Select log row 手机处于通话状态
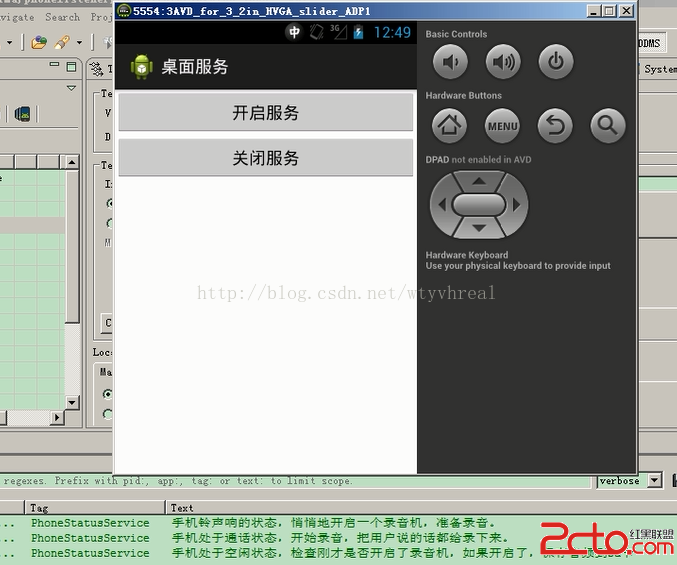This screenshot has width=677, height=565. (x=338, y=538)
